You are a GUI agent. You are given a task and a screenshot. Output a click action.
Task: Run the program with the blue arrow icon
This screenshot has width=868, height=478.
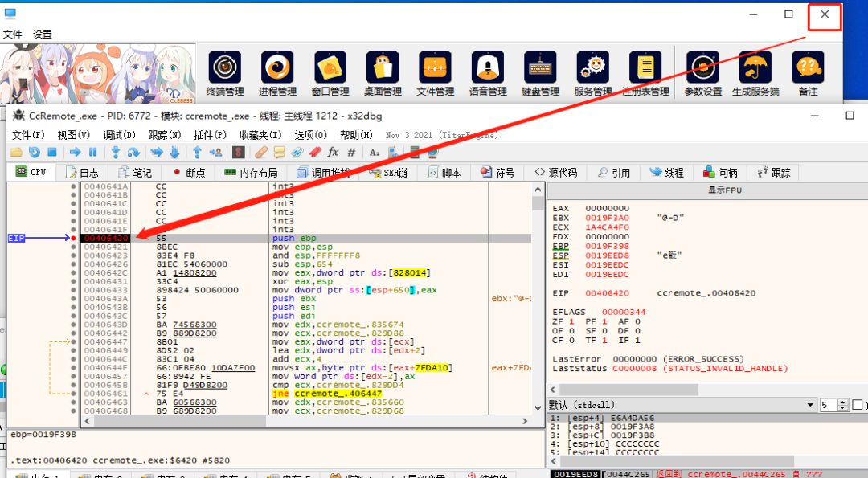(76, 152)
